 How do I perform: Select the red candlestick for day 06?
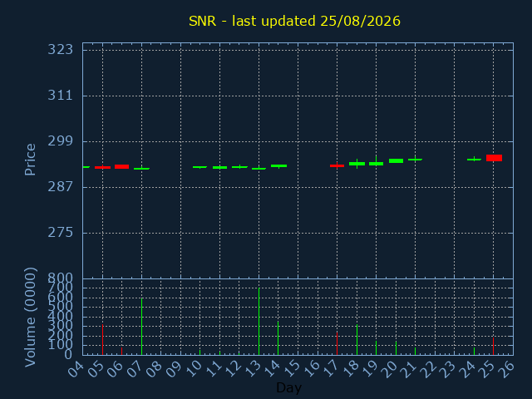point(122,166)
